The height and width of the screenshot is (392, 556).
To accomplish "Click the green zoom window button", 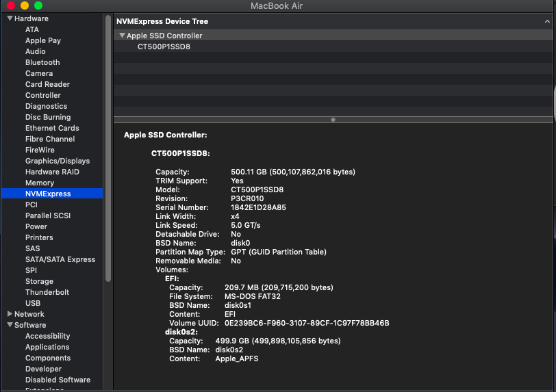I will 38,5.
